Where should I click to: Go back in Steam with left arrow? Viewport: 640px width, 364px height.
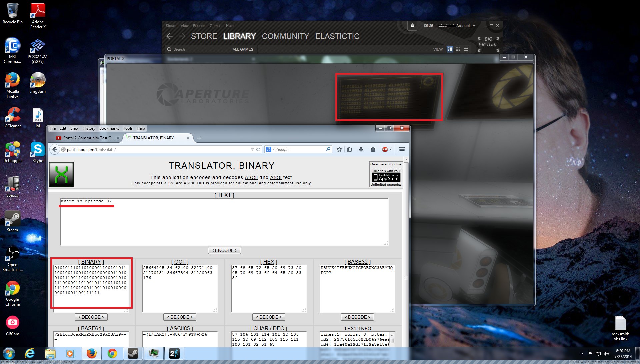(170, 36)
